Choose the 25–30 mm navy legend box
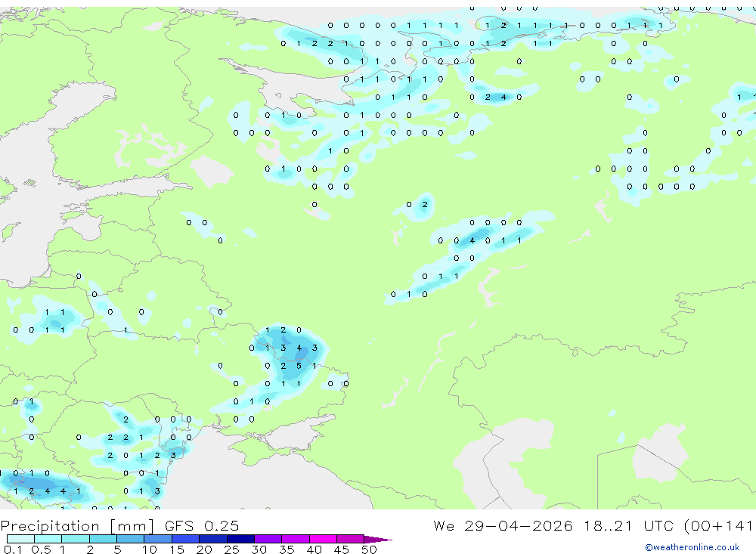The image size is (756, 554). pos(240,539)
